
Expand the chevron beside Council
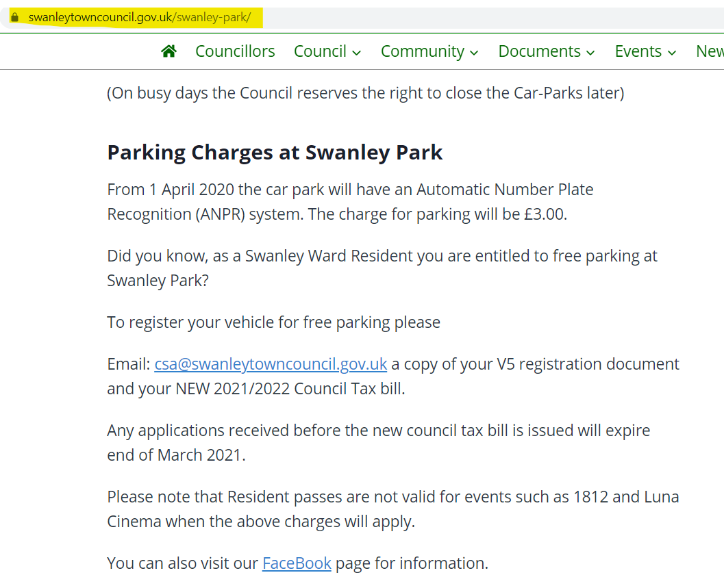pyautogui.click(x=356, y=53)
